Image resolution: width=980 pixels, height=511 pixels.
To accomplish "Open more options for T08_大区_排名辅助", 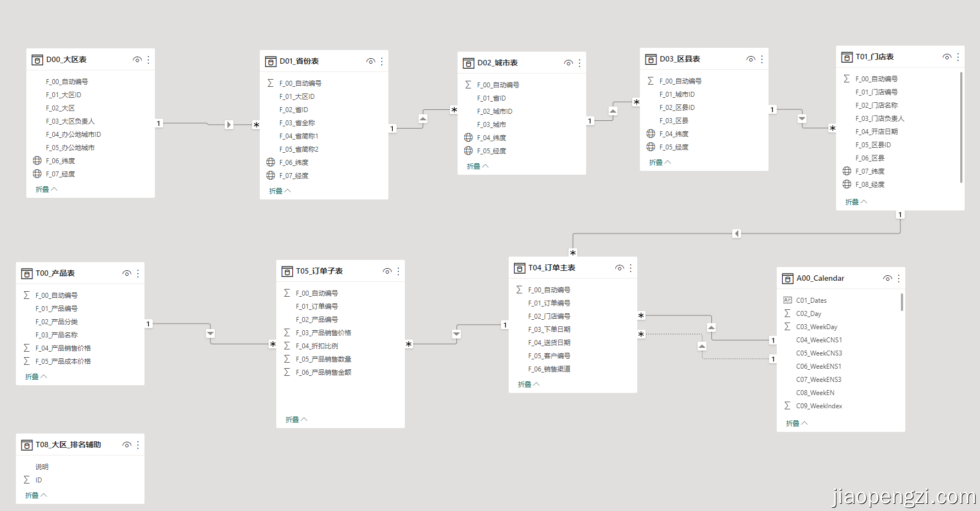I will click(138, 445).
